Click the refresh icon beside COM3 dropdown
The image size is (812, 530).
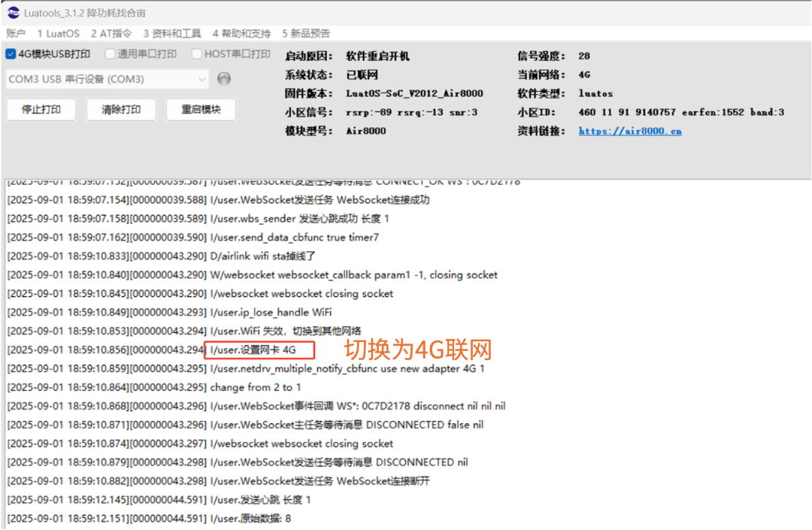[x=223, y=78]
